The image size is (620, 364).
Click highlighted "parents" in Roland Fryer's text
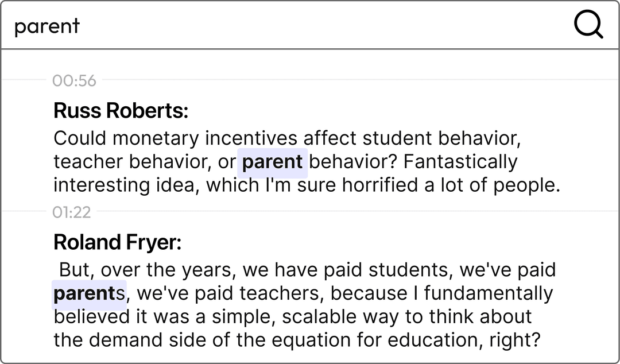[89, 294]
